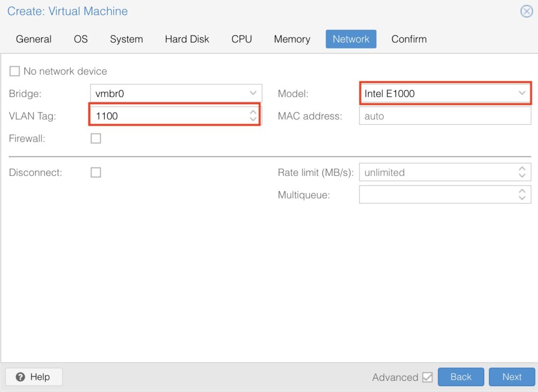Close the Create Virtual Machine dialog
The width and height of the screenshot is (538, 392).
(x=526, y=11)
